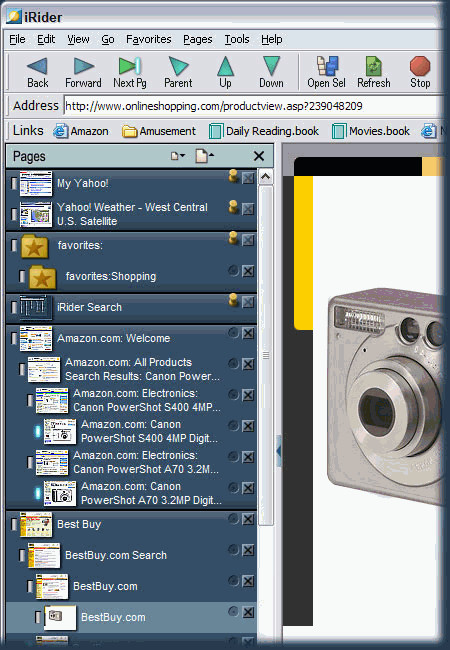Open the Tools menu
Viewport: 450px width, 650px height.
point(237,39)
